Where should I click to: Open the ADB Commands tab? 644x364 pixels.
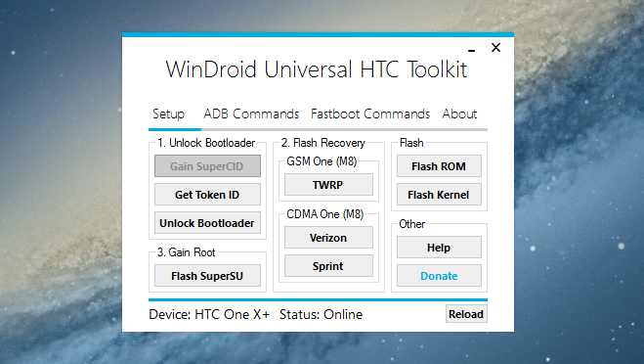tap(251, 114)
